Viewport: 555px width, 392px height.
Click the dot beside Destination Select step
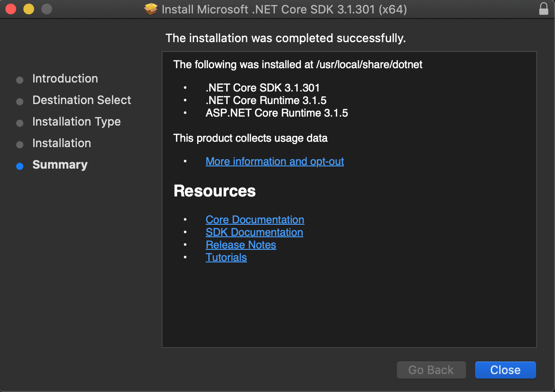tap(19, 101)
